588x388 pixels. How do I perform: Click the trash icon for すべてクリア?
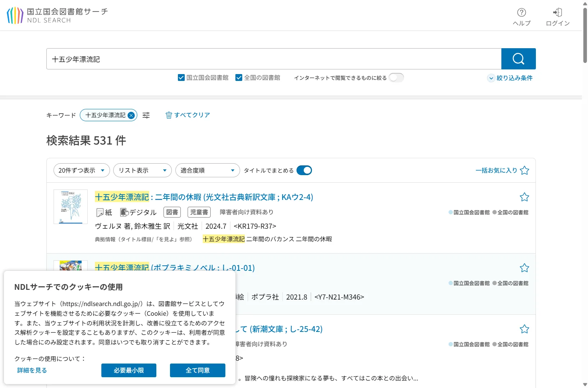[x=169, y=115]
